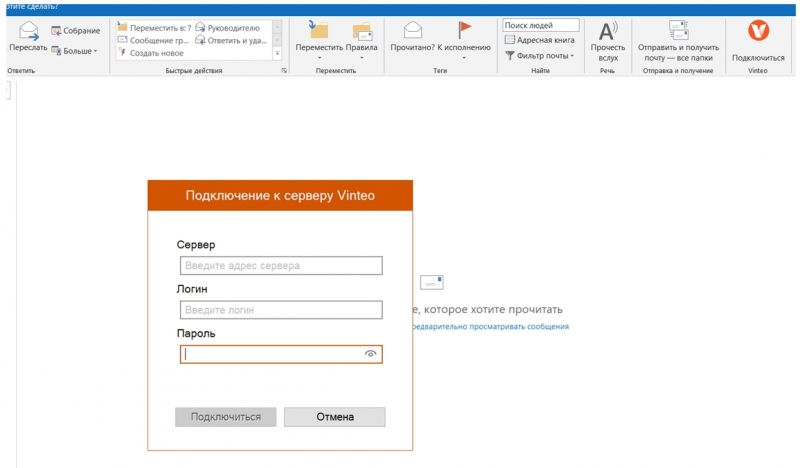Click the Прочесть вслух icon

(607, 31)
